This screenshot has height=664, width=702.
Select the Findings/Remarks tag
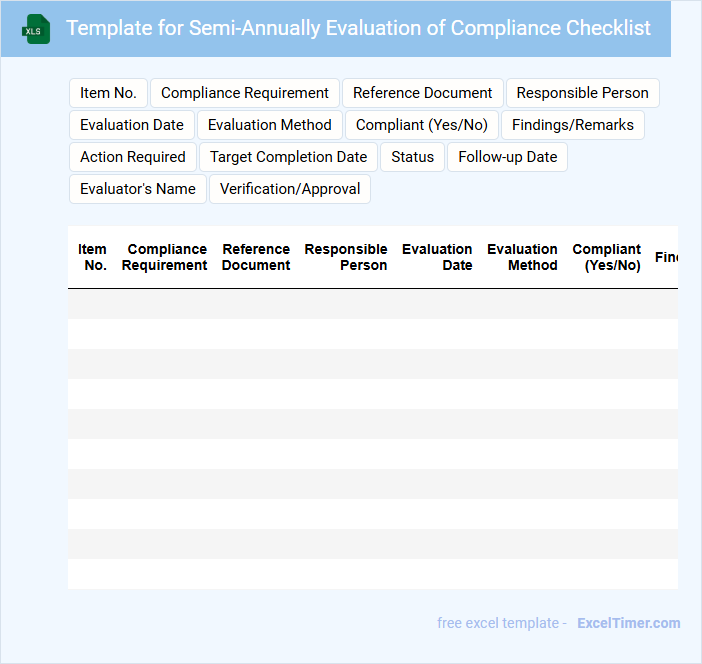coord(573,125)
